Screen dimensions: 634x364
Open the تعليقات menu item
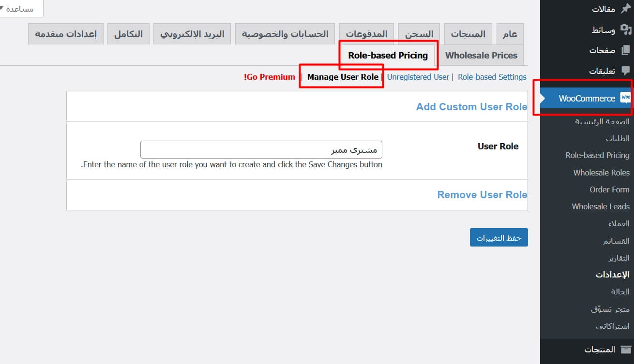(602, 71)
